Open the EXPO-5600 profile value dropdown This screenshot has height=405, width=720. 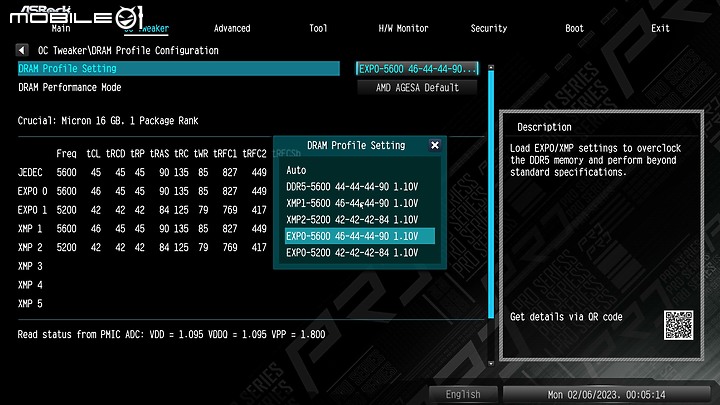(417, 69)
